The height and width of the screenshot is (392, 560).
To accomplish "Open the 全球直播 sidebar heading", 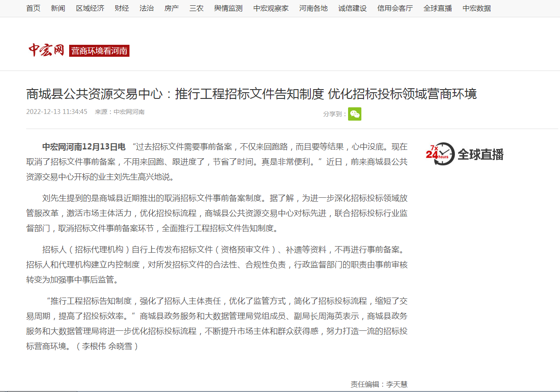I will click(x=481, y=154).
